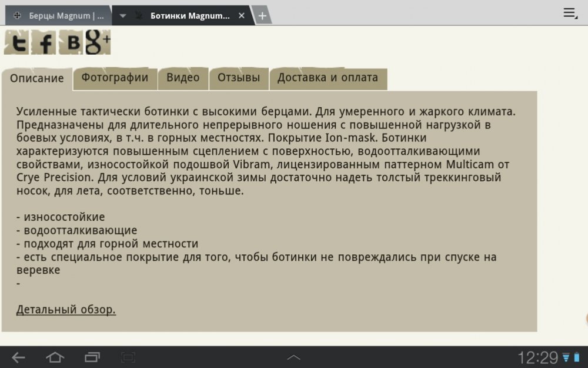588x368 pixels.
Task: Tap the Android home button
Action: click(x=55, y=357)
